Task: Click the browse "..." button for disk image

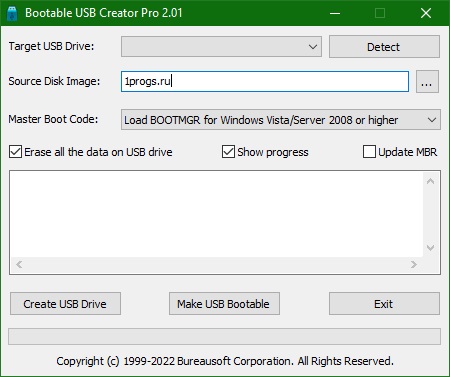Action: [x=427, y=81]
